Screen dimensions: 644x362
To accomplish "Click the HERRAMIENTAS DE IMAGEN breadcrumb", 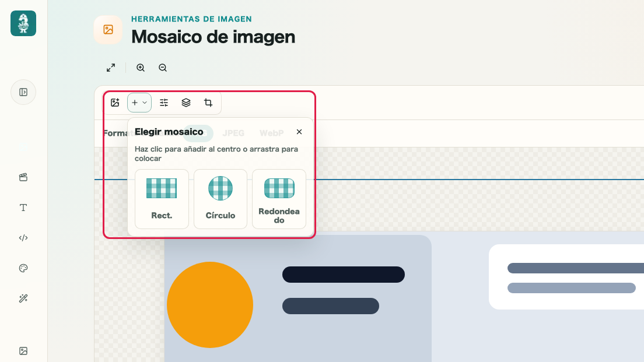I will tap(191, 19).
